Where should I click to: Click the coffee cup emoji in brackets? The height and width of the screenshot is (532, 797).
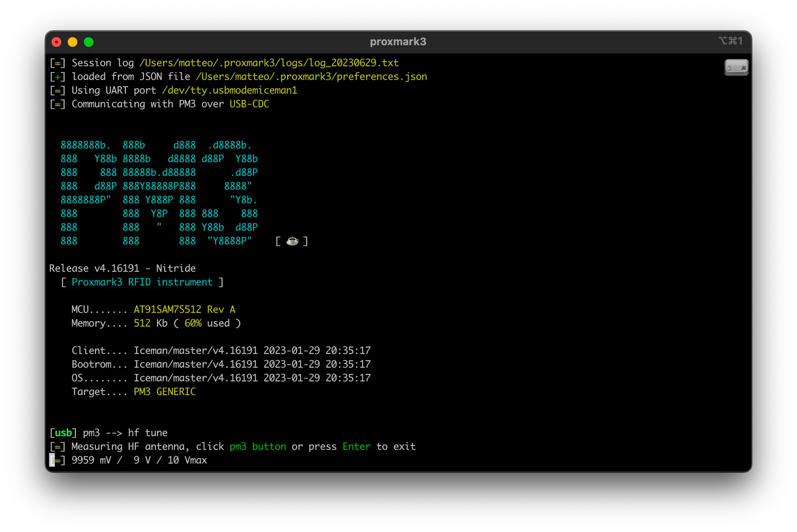click(292, 241)
